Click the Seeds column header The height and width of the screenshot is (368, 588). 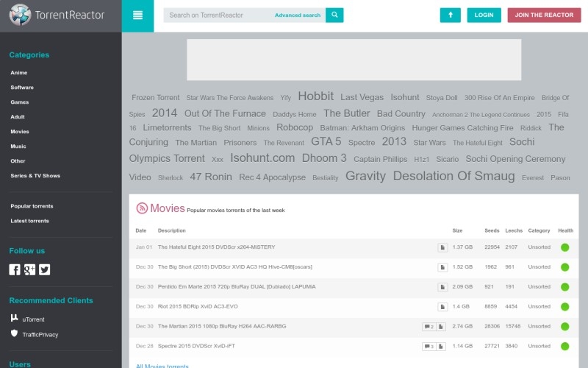pyautogui.click(x=492, y=230)
